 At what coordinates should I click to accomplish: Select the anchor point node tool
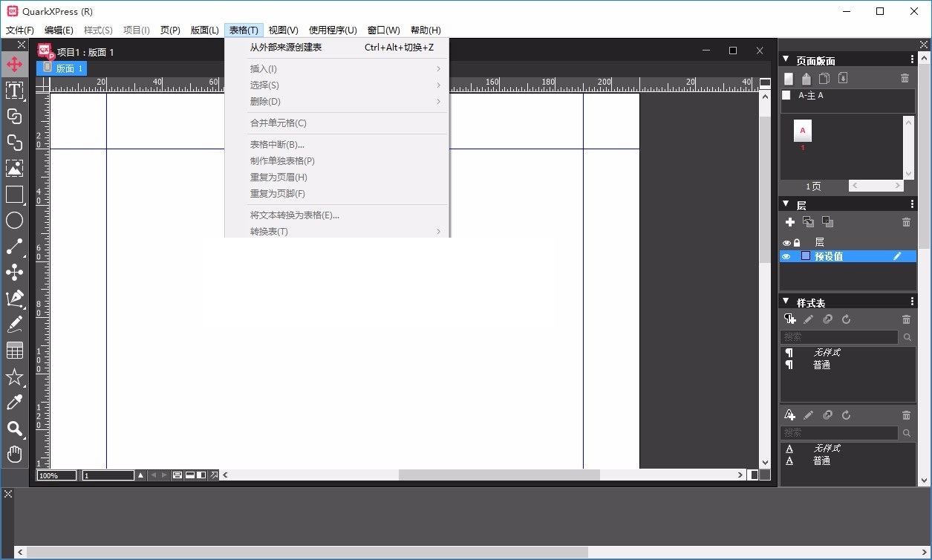(14, 273)
